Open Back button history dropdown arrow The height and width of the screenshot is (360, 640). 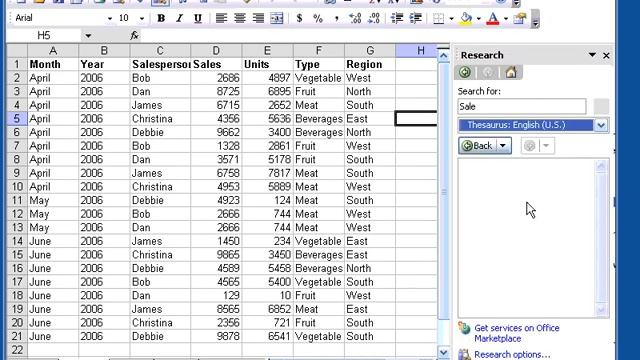(503, 146)
